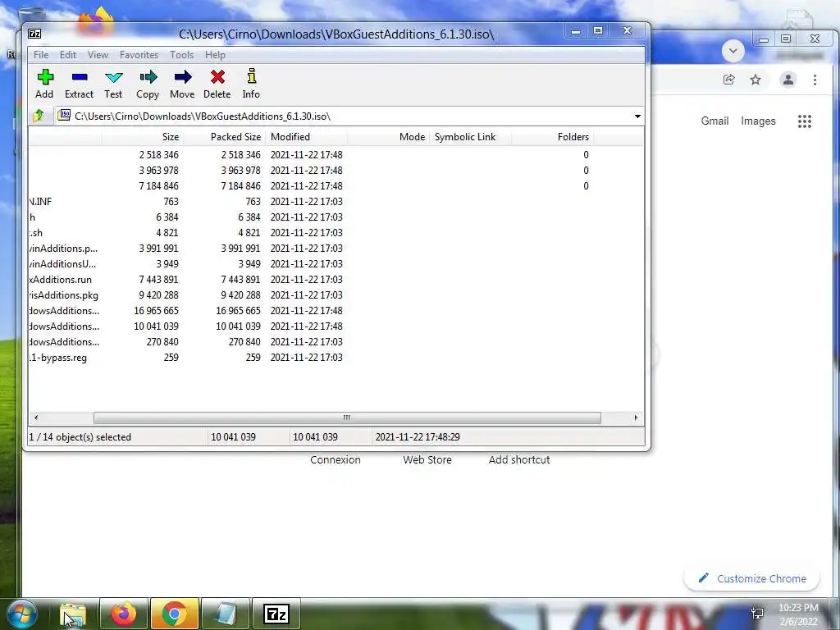Open the Help menu

pos(215,55)
